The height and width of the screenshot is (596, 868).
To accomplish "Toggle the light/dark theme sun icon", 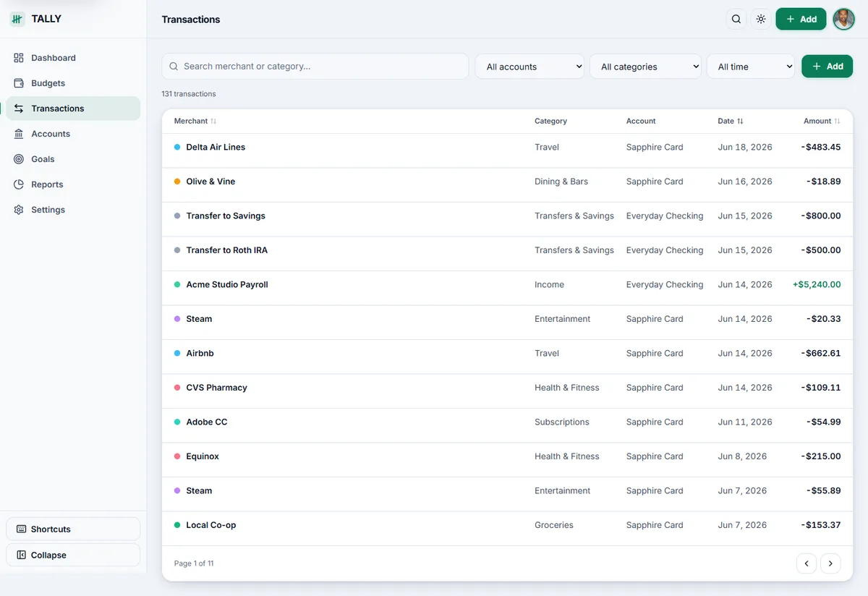I will pyautogui.click(x=761, y=20).
